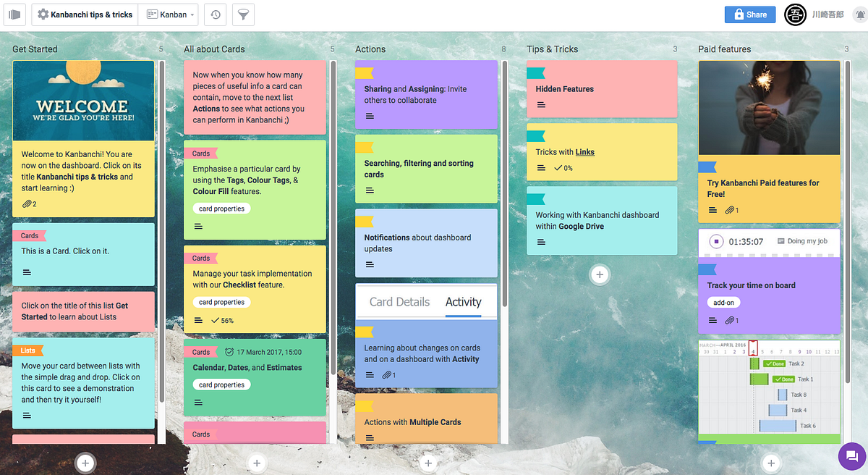Image resolution: width=868 pixels, height=475 pixels.
Task: Toggle the sidebar panel icon at top left
Action: pos(14,14)
